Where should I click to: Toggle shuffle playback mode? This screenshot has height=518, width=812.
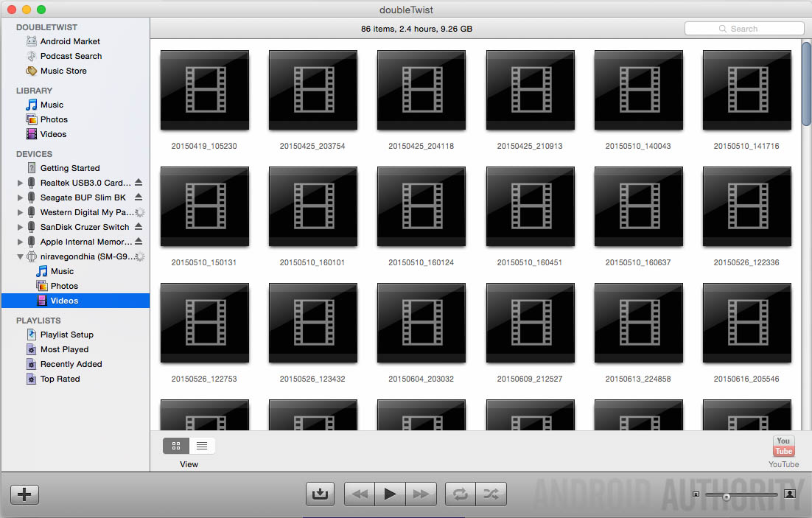[491, 494]
